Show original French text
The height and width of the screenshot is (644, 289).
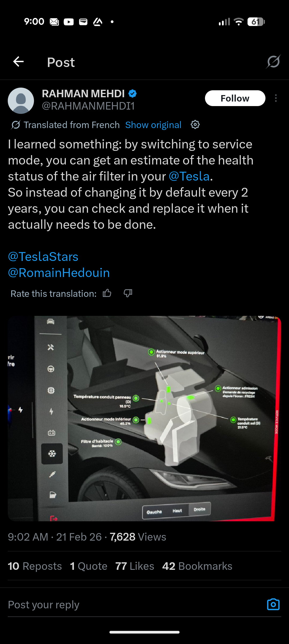click(x=153, y=125)
